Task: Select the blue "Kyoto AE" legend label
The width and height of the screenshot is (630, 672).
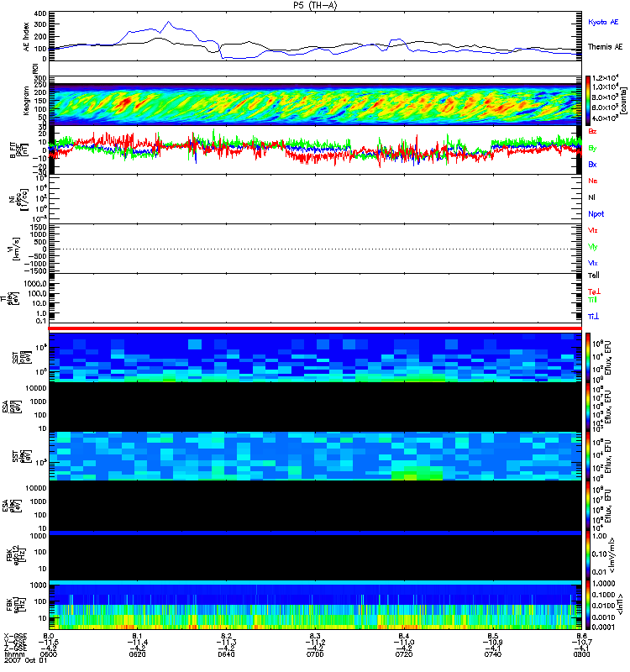Action: [603, 22]
